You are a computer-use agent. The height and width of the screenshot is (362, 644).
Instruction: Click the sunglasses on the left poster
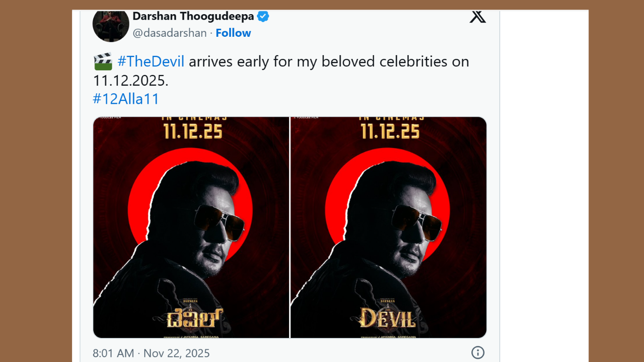221,221
